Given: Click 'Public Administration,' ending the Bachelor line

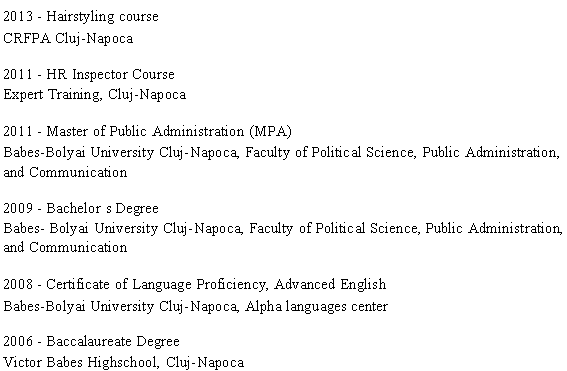Looking at the screenshot, I should [494, 229].
